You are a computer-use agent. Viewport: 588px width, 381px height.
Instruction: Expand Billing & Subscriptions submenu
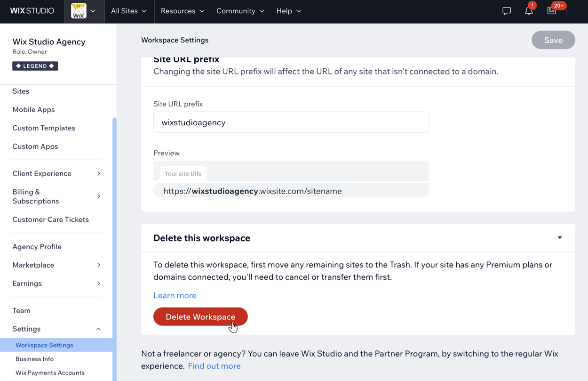tap(99, 196)
